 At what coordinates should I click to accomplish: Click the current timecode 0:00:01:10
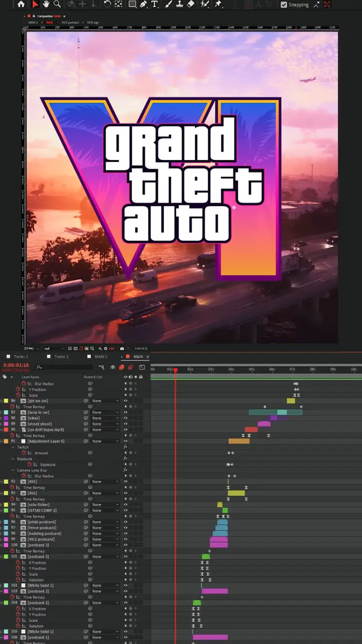(x=16, y=365)
